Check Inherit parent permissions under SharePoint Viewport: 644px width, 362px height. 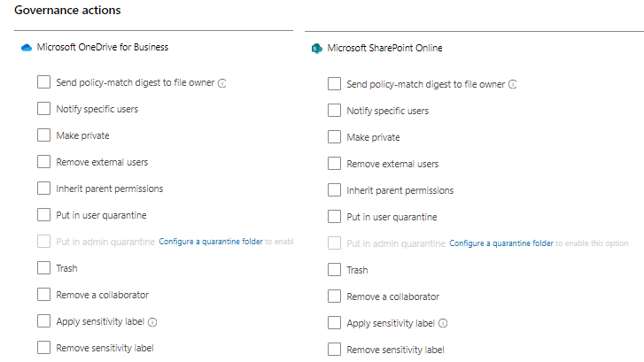[334, 190]
